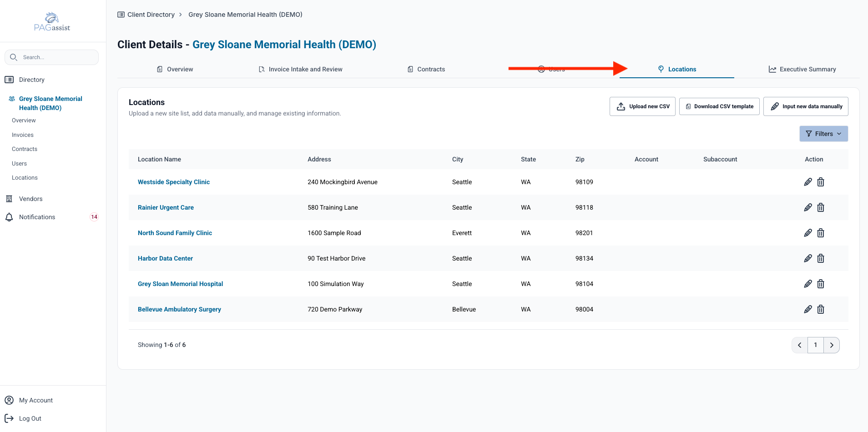Expand the Filters dropdown
Screen dimensions: 868x432
tap(823, 134)
